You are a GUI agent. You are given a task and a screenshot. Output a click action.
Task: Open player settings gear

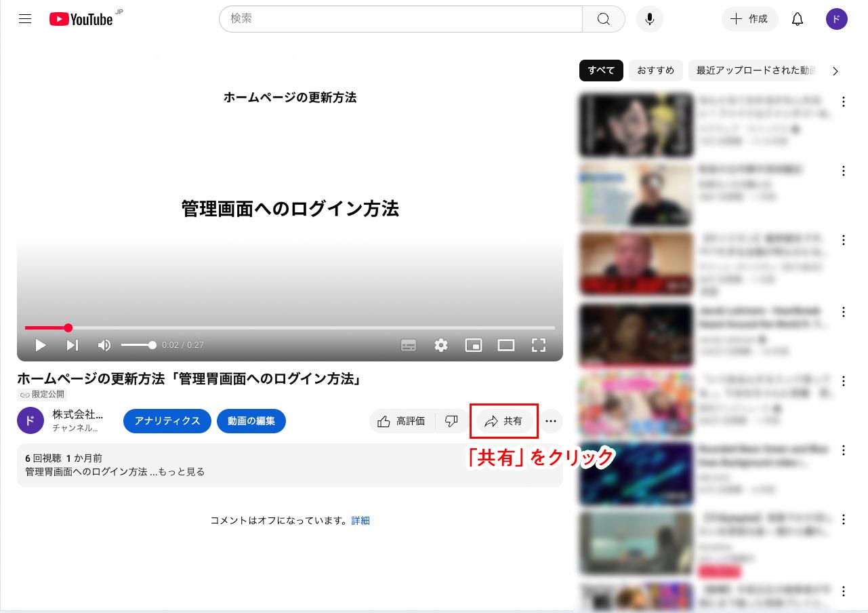(x=441, y=345)
